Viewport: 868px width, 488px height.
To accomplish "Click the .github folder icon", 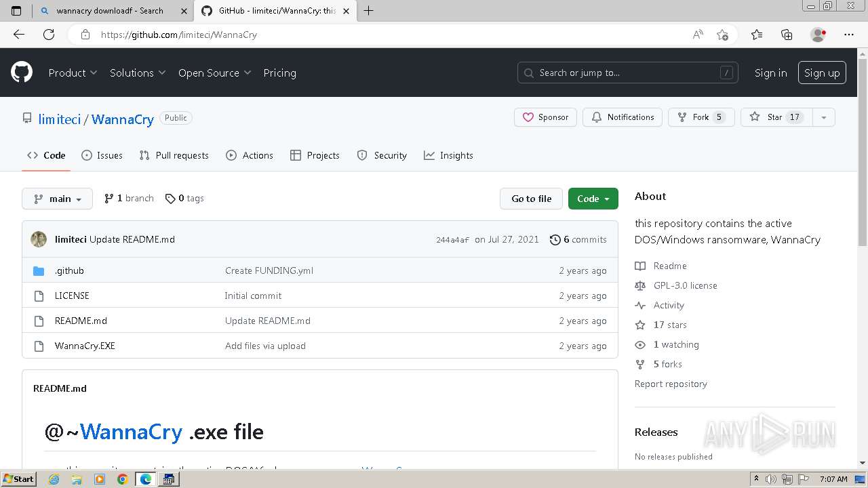I will click(x=39, y=271).
